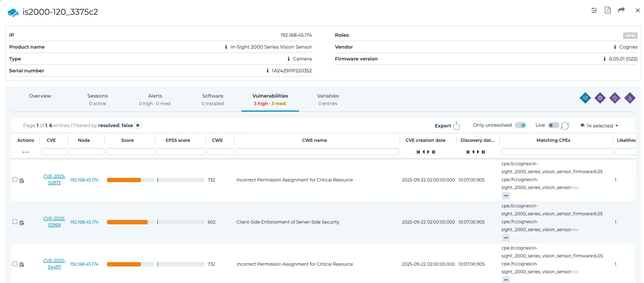This screenshot has height=283, width=644.
Task: Jump to last CVE creation date
Action: click(434, 152)
